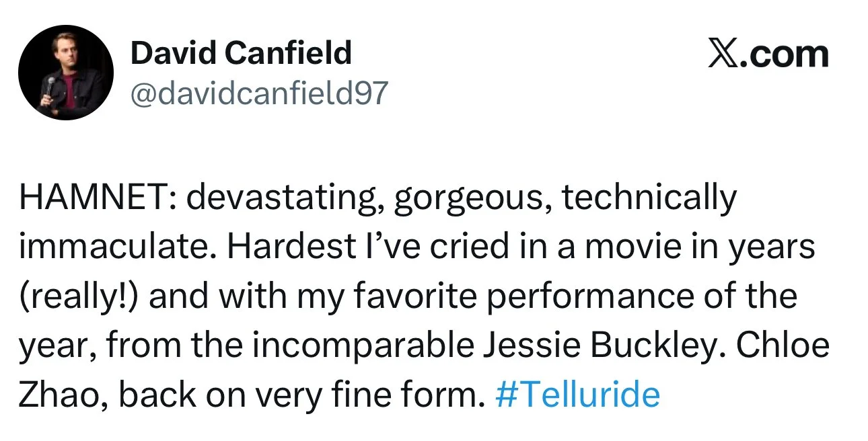Click the word (really!) in the tweet

[78, 298]
